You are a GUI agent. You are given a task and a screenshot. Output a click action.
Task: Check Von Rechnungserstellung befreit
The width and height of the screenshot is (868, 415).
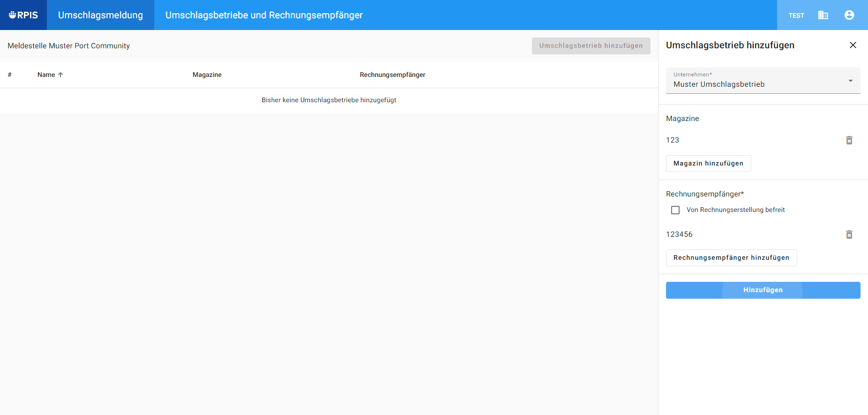(675, 210)
